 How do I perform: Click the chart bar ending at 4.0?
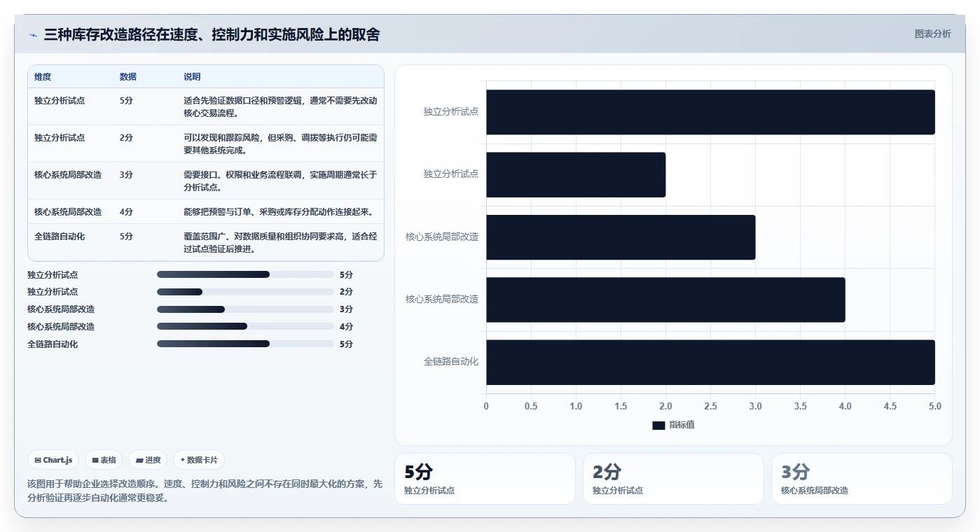click(665, 300)
